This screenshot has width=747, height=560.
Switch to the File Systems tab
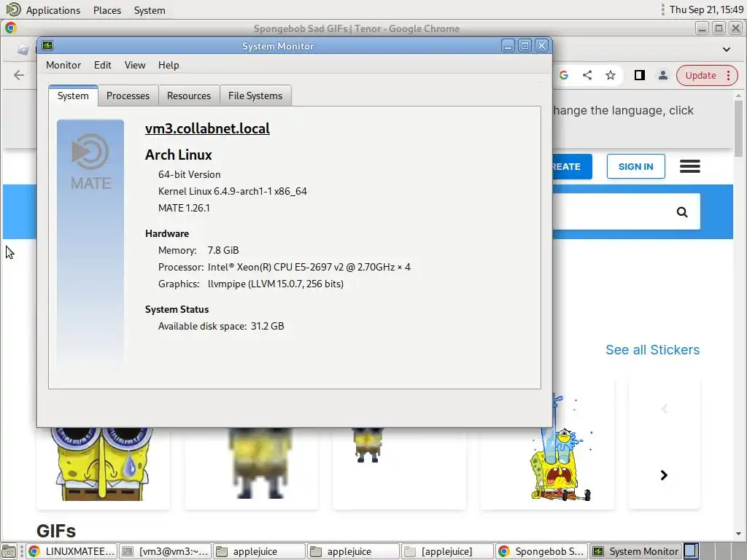255,96
